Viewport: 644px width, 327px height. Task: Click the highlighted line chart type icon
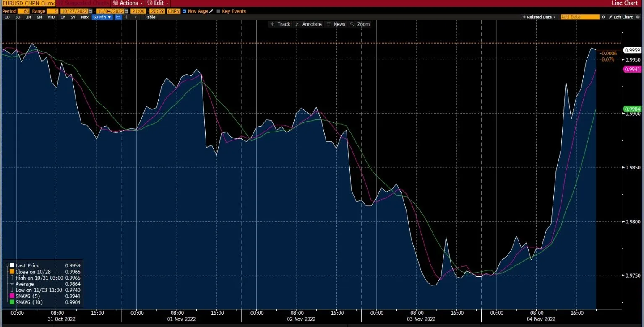coord(118,17)
